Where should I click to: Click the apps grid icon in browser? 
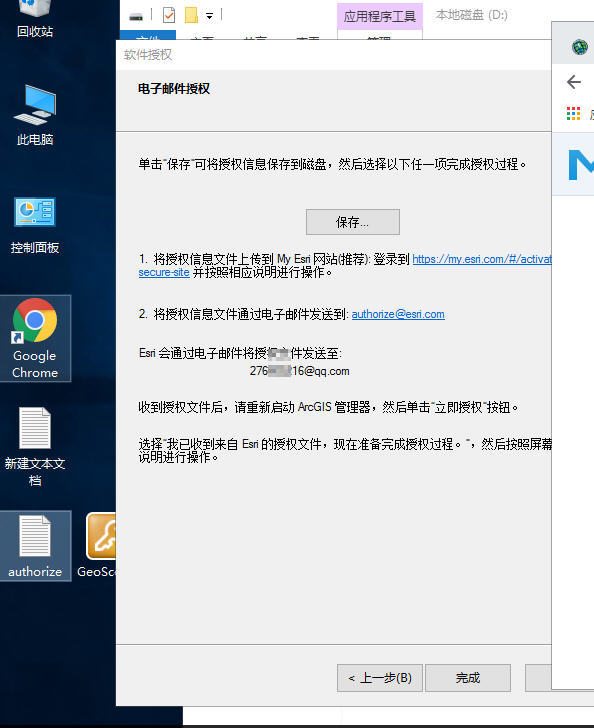tap(574, 113)
